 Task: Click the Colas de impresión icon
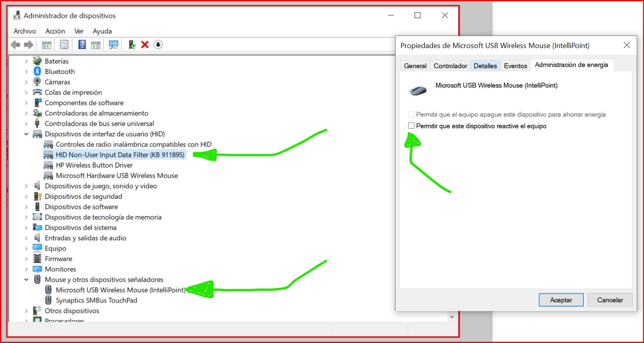click(x=37, y=92)
